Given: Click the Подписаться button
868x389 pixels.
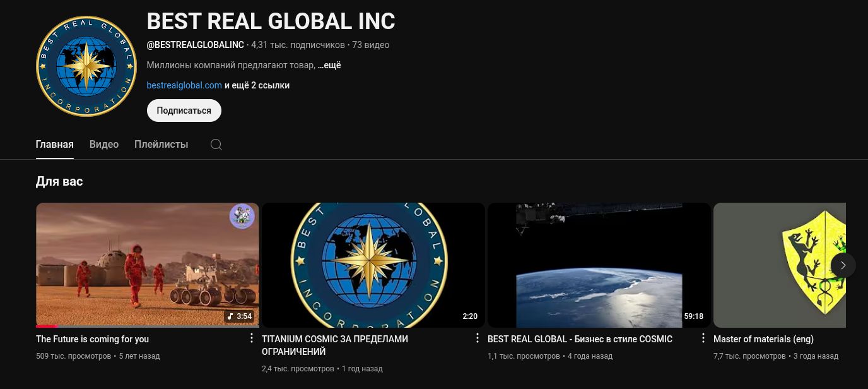Looking at the screenshot, I should coord(184,111).
